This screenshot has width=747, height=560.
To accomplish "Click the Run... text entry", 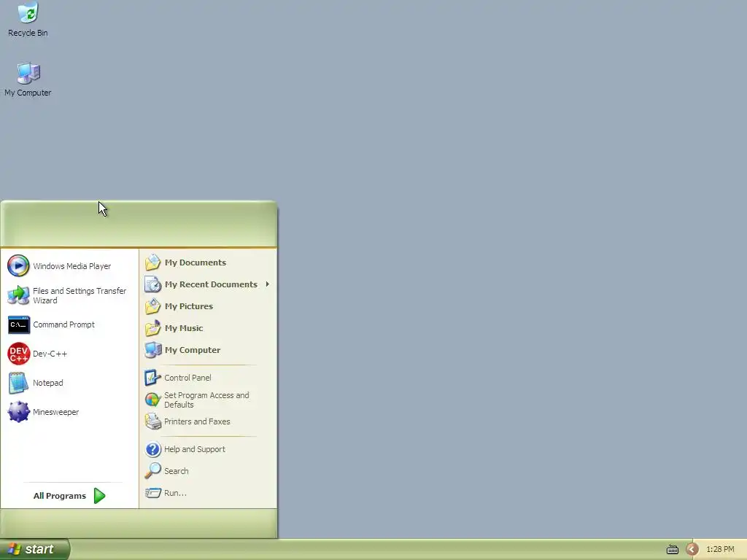I will 175,493.
